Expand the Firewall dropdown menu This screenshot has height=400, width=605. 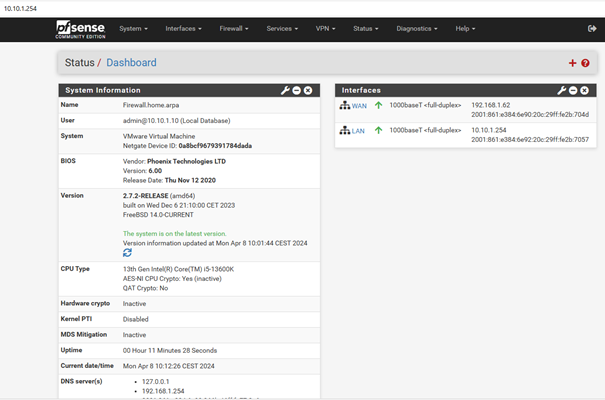pos(236,29)
